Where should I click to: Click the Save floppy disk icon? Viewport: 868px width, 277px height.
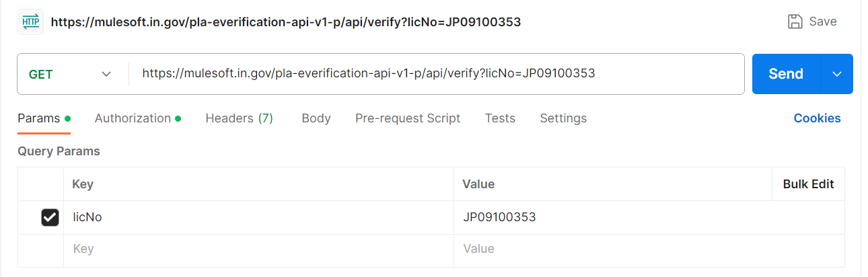796,22
